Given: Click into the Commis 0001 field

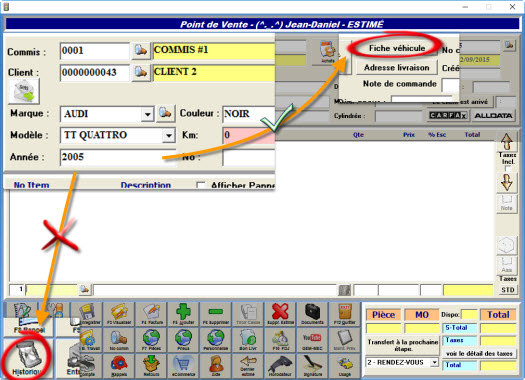Looking at the screenshot, I should click(x=95, y=51).
